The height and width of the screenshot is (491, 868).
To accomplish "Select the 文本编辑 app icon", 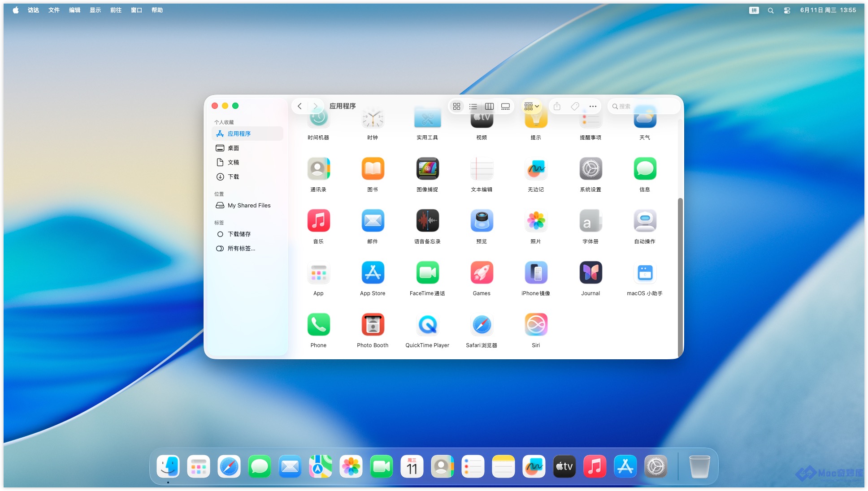I will 482,169.
